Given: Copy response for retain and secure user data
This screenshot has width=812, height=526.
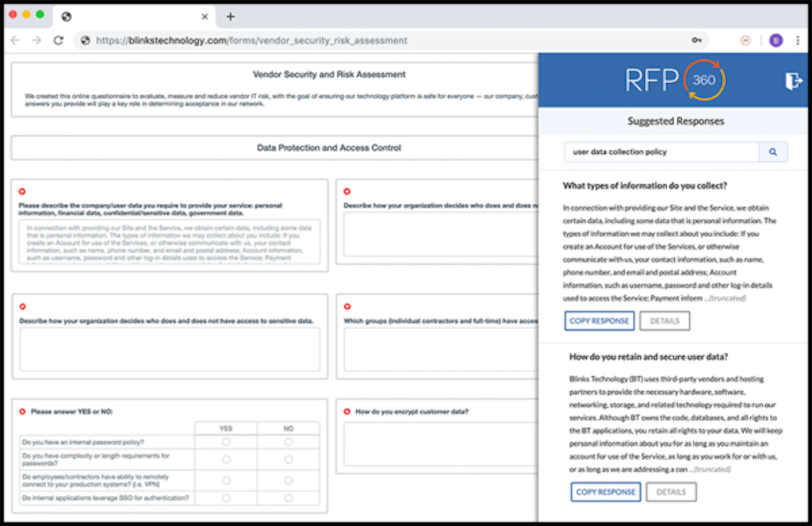Looking at the screenshot, I should [606, 492].
